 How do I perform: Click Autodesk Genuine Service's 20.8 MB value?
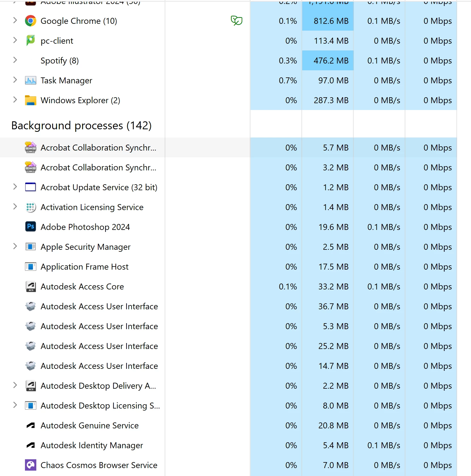pos(333,426)
